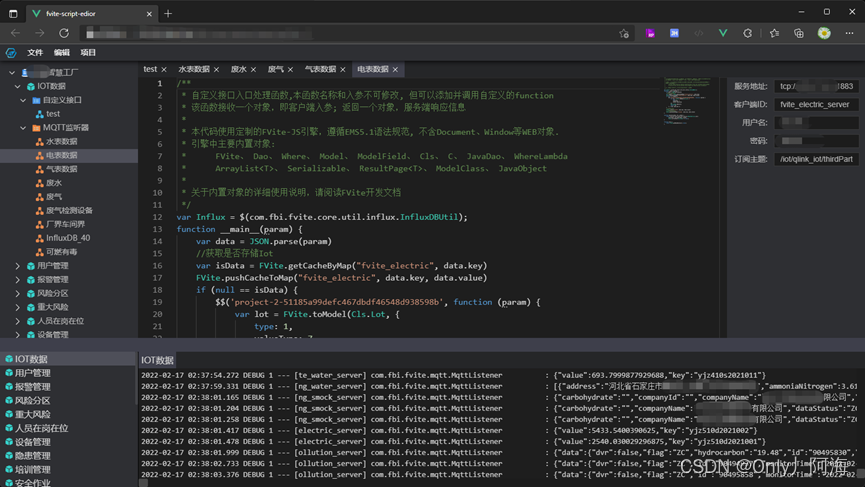Screen dimensions: 865x487
Task: Switch to the 气表数据 editor tab
Action: [x=321, y=69]
